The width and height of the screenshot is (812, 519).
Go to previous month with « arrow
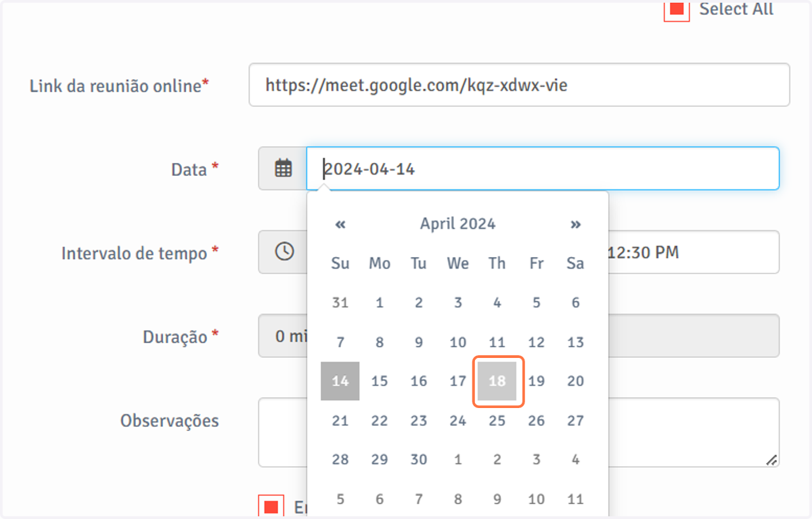[340, 224]
